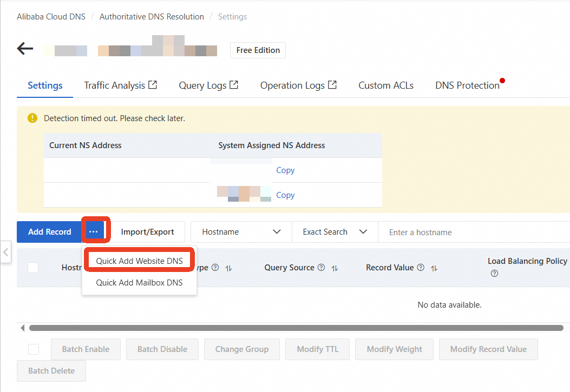Open the Custom ACLs tab
Image resolution: width=570 pixels, height=392 pixels.
click(386, 85)
